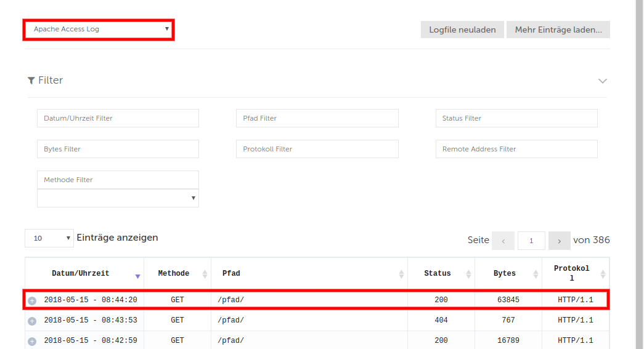
Task: Click the page number input field
Action: point(531,241)
